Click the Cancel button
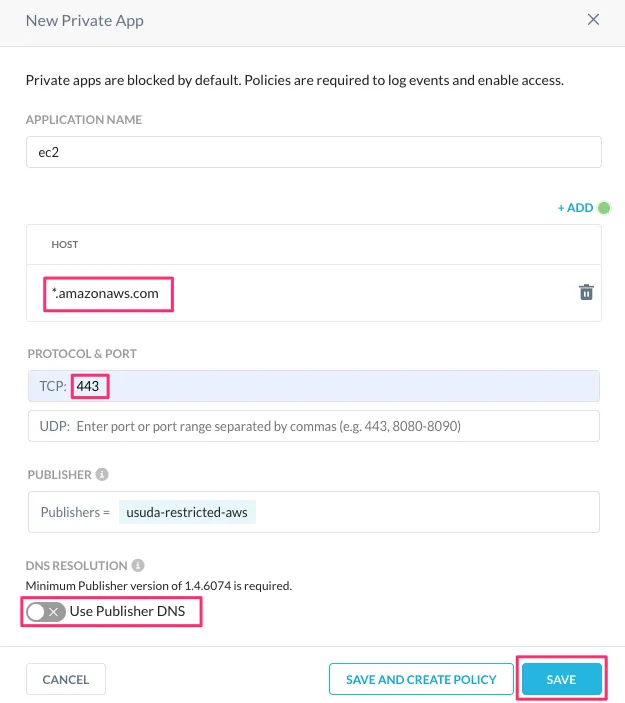The width and height of the screenshot is (625, 703). click(x=66, y=679)
